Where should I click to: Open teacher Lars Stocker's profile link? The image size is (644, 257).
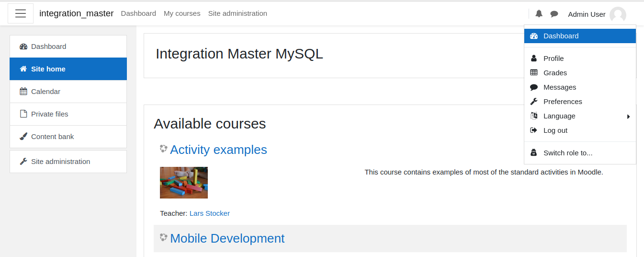click(x=210, y=213)
